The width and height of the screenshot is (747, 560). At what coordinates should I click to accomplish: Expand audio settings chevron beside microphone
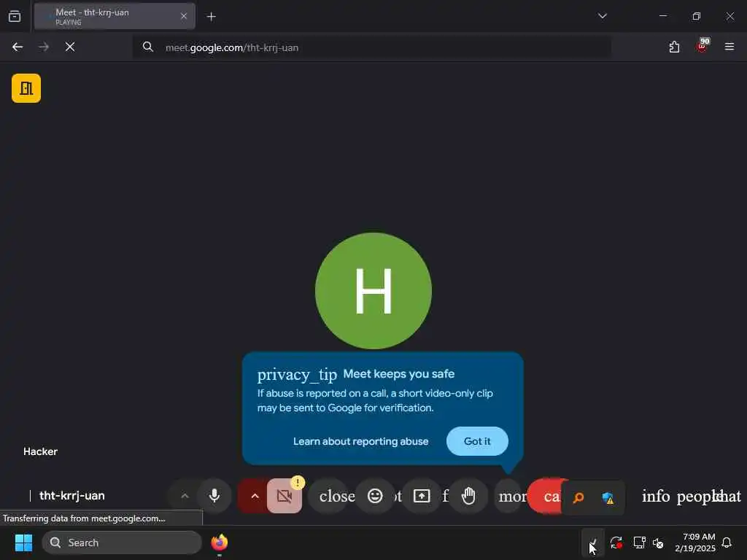tap(185, 496)
